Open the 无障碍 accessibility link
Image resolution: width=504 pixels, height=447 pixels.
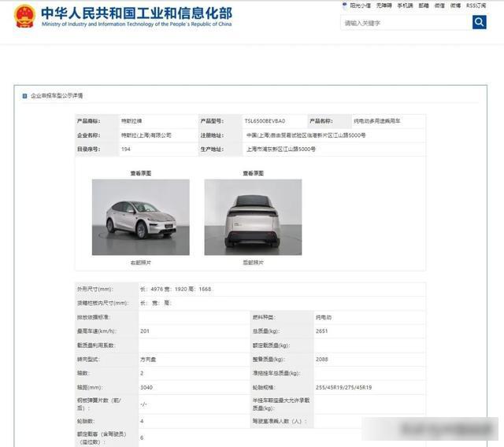[x=384, y=6]
